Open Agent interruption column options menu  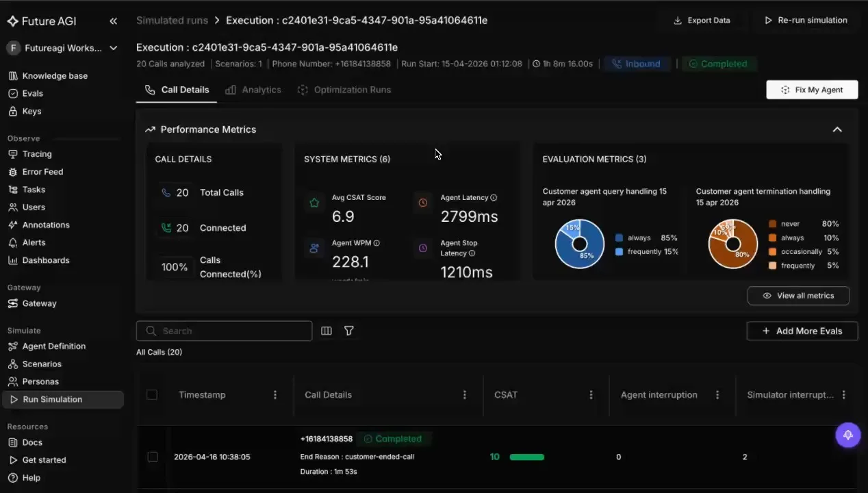[x=717, y=395]
